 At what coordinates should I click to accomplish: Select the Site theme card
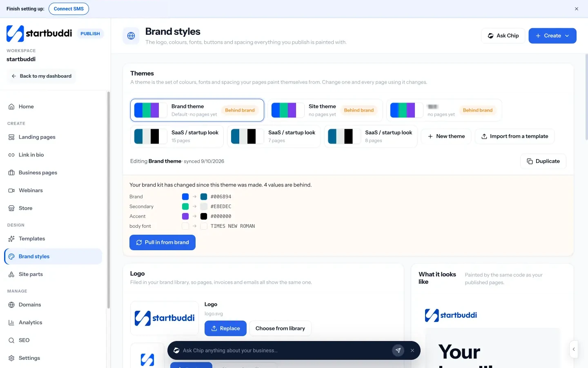coord(325,110)
